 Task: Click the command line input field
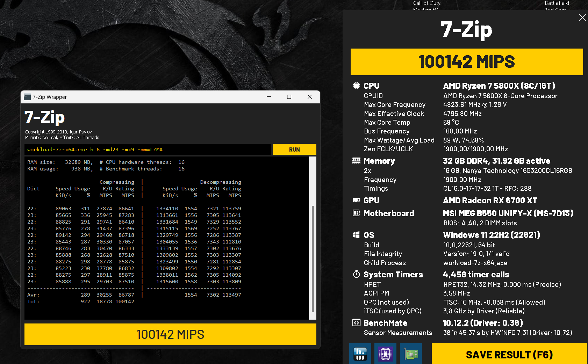tap(148, 150)
